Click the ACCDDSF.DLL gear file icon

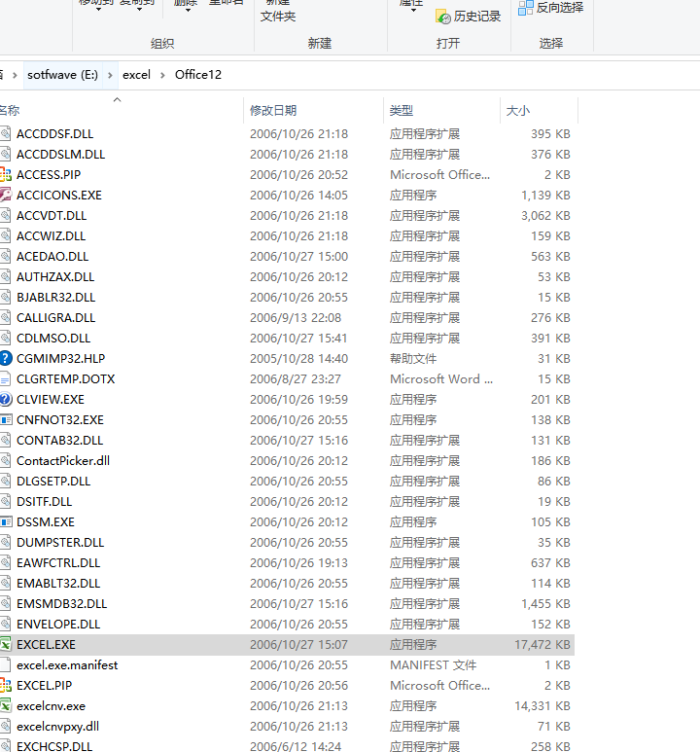5,134
